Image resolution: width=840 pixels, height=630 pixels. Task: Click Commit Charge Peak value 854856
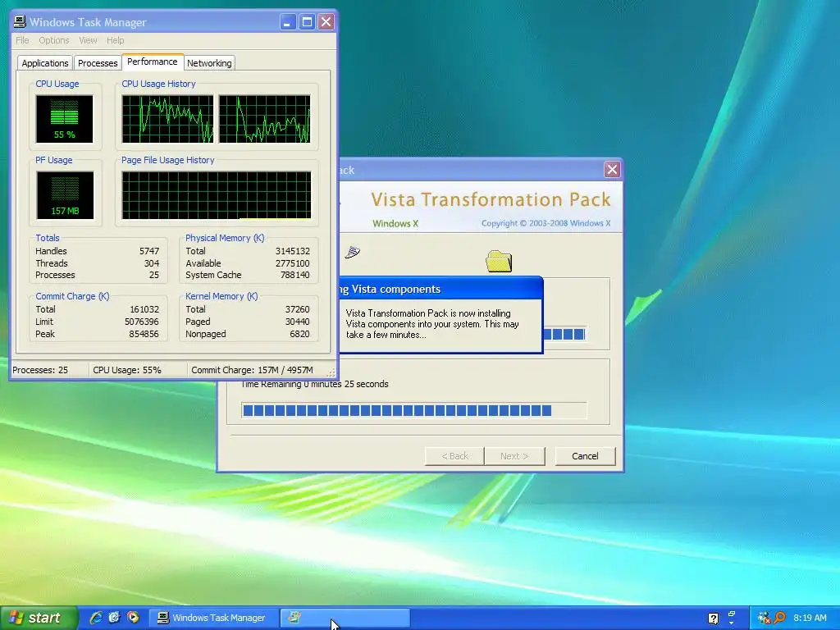pos(144,335)
